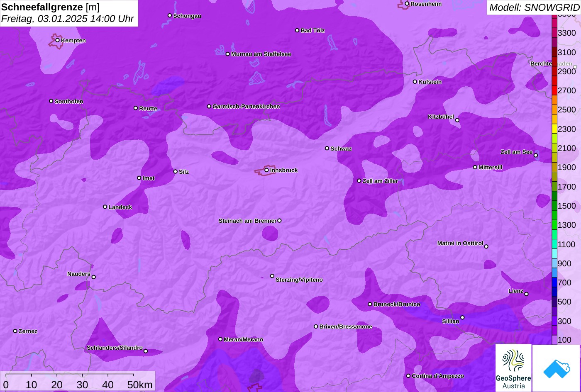Click the 900 legend value
This screenshot has width=581, height=392.
(x=564, y=263)
